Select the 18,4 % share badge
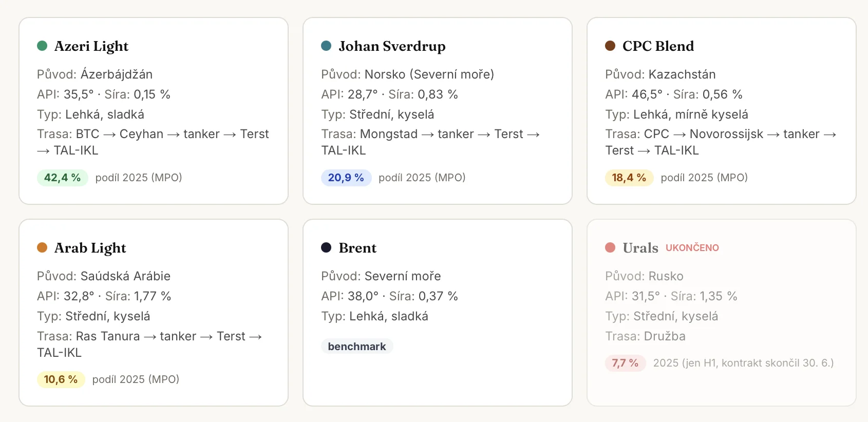Image resolution: width=868 pixels, height=422 pixels. pyautogui.click(x=629, y=178)
